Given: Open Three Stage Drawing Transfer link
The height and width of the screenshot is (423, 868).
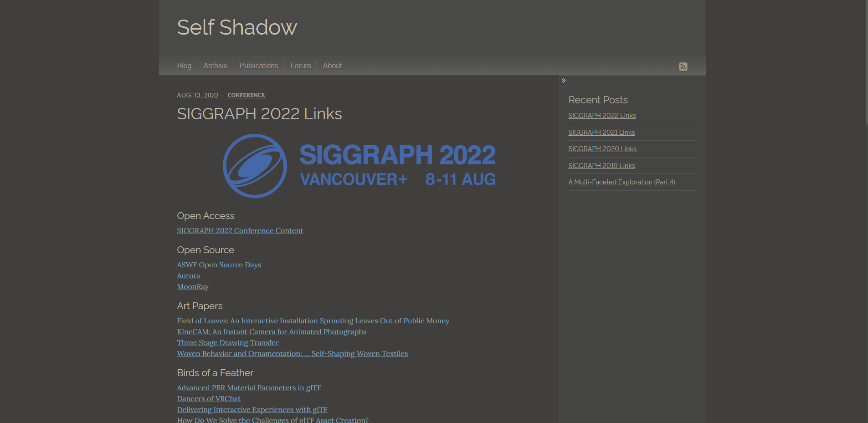Looking at the screenshot, I should click(x=228, y=343).
